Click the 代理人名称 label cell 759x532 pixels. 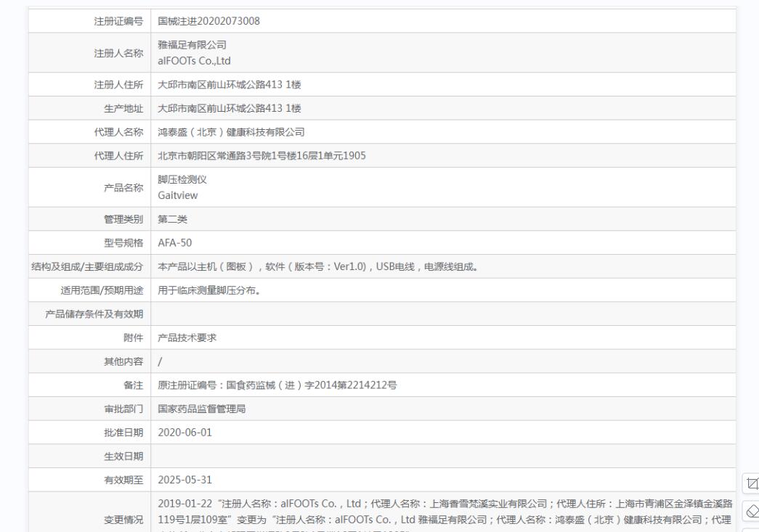point(89,132)
